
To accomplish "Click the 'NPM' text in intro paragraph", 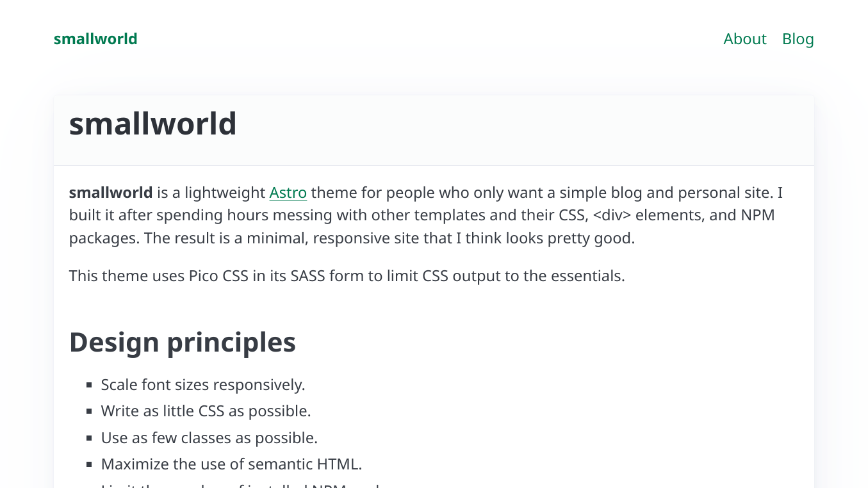I will point(758,215).
